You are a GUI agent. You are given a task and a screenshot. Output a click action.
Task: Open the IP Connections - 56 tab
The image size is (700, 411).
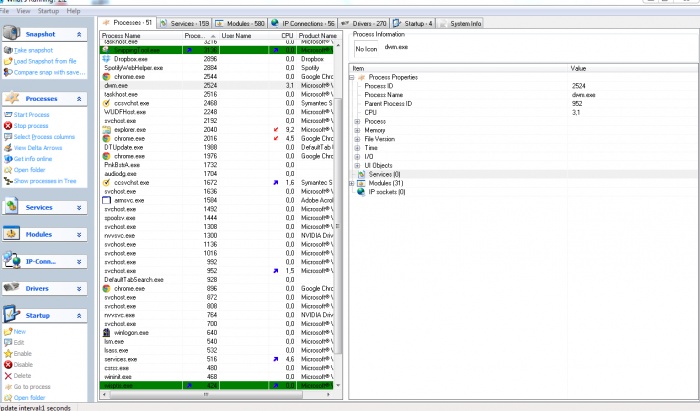click(x=303, y=23)
